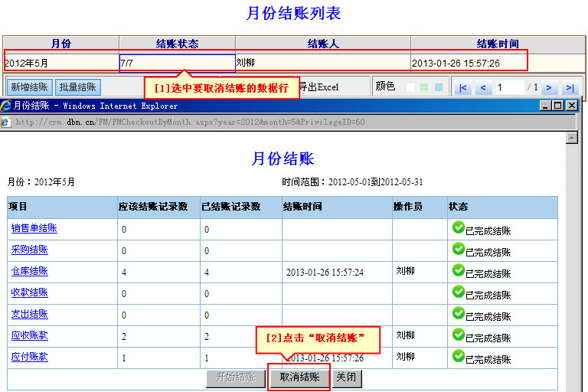588x392 pixels.
Task: Click the green check icon in 销售单结账 row
Action: pos(459,227)
